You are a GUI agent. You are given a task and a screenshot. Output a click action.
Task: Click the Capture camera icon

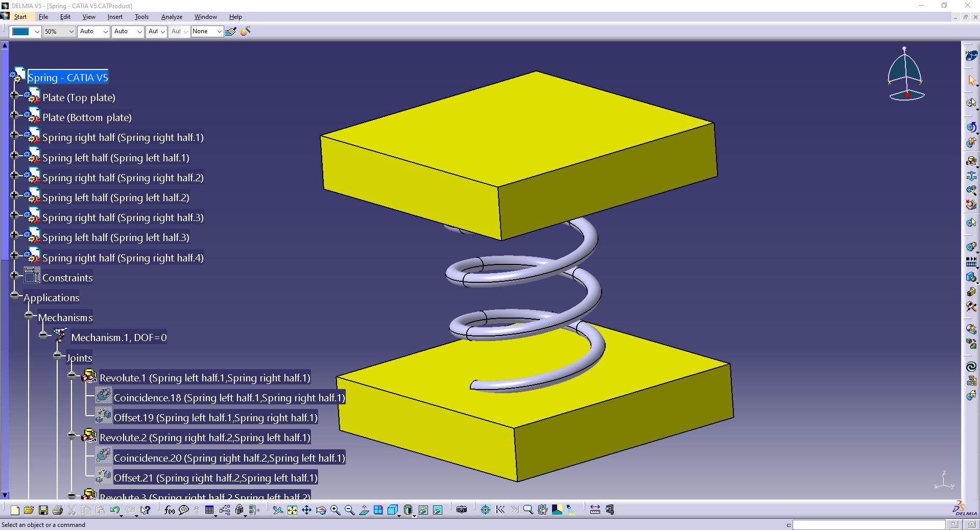[x=462, y=510]
